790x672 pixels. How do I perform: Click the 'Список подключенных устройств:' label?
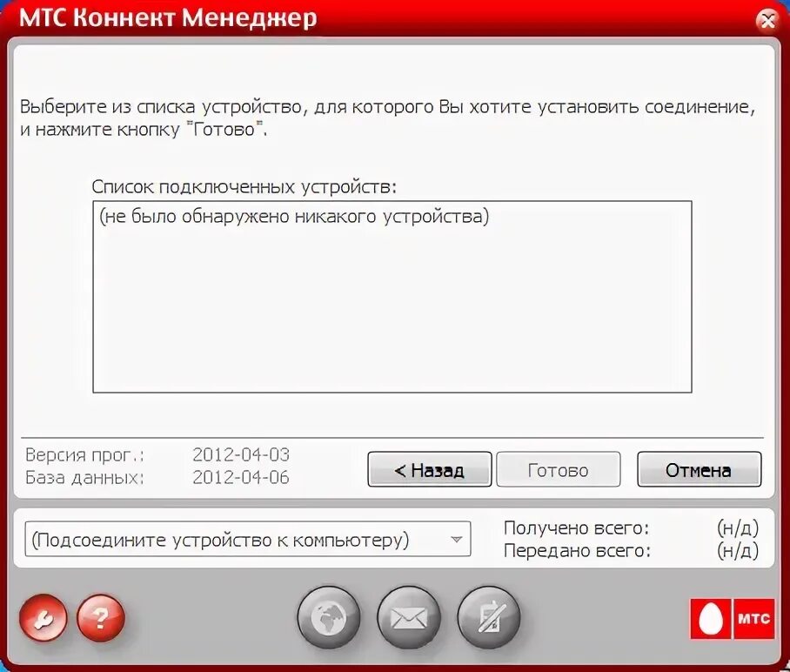(x=244, y=187)
